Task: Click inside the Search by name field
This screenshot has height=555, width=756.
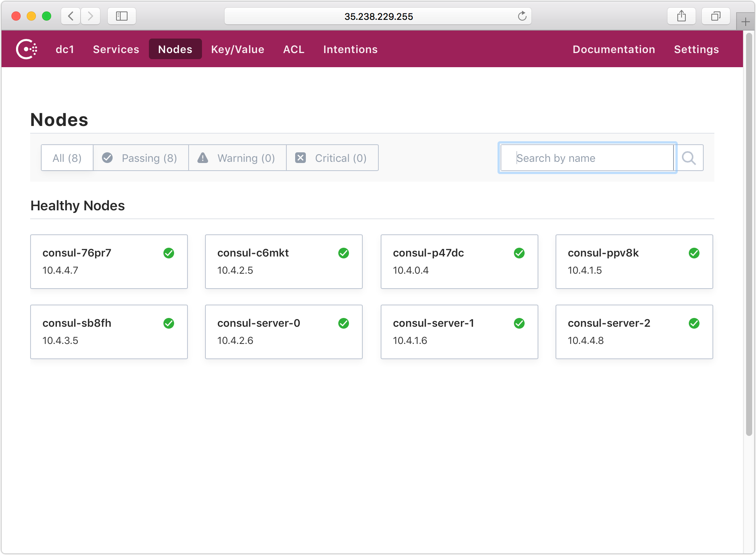Action: pyautogui.click(x=587, y=158)
